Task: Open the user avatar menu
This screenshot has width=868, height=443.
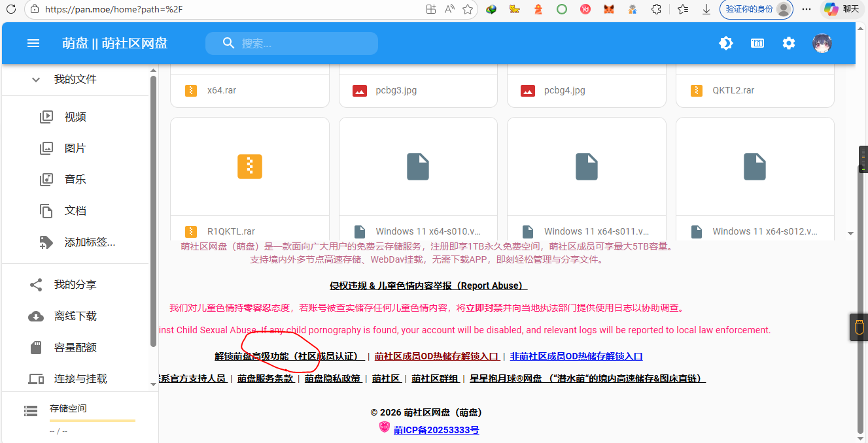Action: [822, 43]
